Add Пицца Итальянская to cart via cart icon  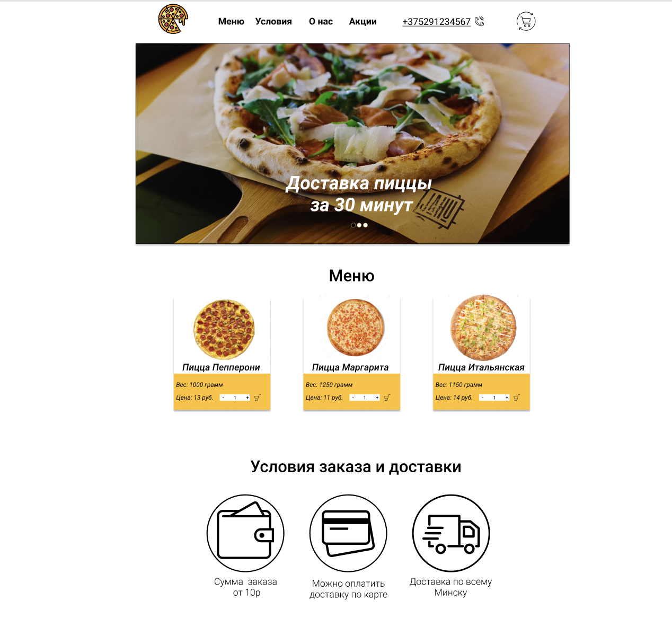click(x=517, y=398)
